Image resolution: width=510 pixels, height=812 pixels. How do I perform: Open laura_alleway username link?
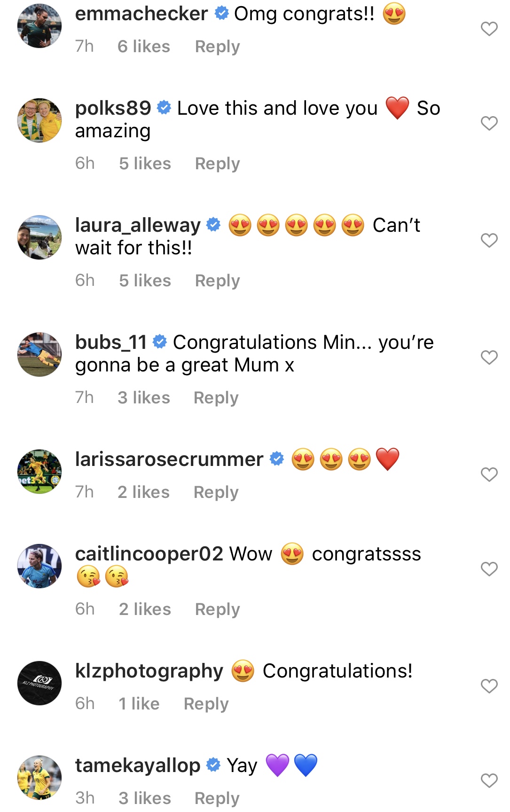point(138,225)
